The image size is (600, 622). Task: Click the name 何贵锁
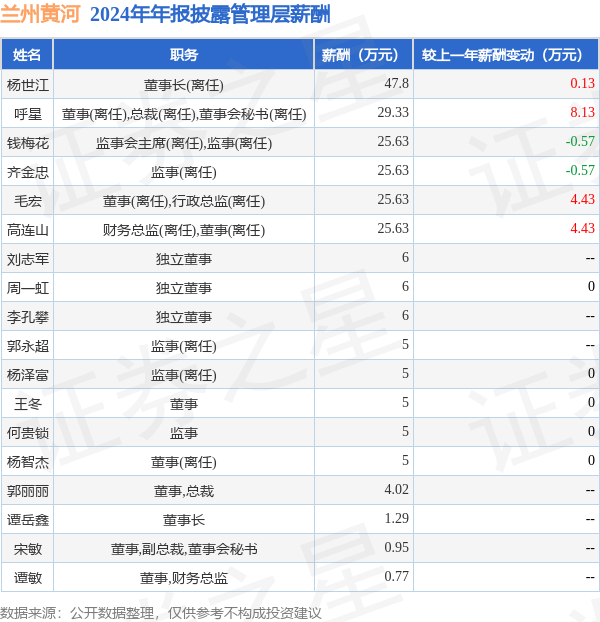click(x=28, y=433)
